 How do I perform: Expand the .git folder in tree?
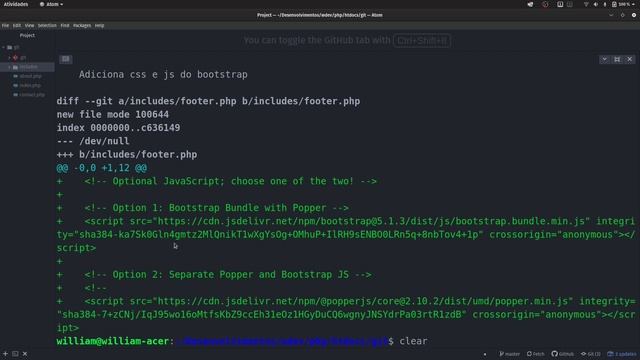[x=9, y=58]
